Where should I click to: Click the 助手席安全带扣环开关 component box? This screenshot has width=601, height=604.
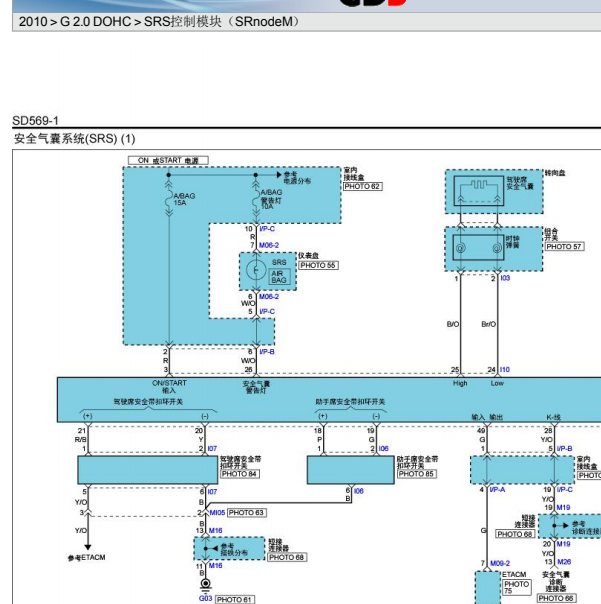pos(351,470)
